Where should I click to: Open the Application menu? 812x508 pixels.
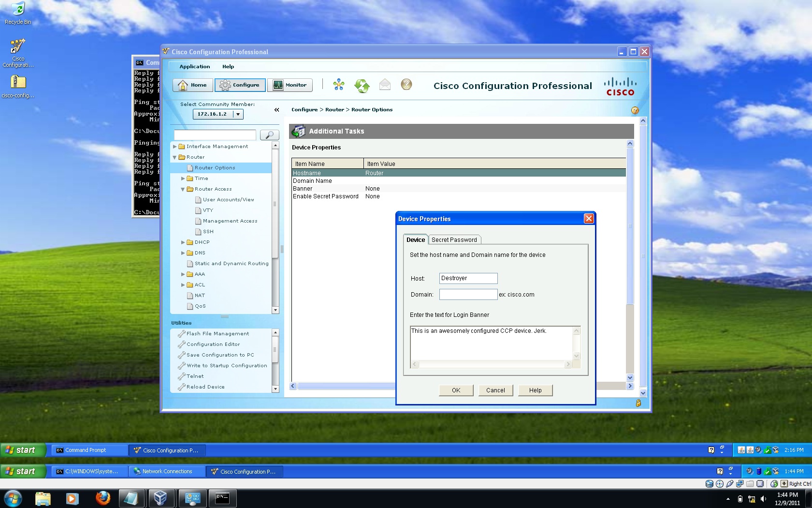[195, 67]
